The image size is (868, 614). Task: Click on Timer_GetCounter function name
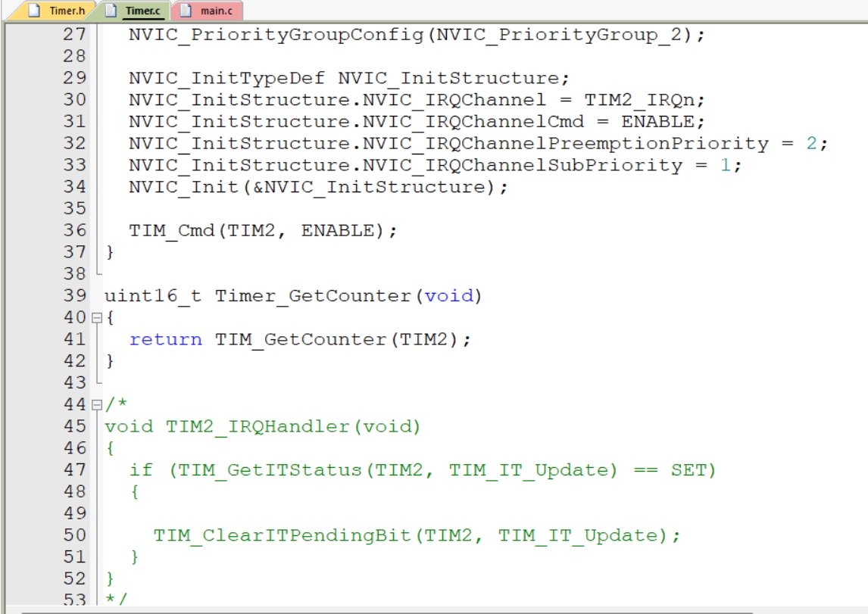coord(313,296)
